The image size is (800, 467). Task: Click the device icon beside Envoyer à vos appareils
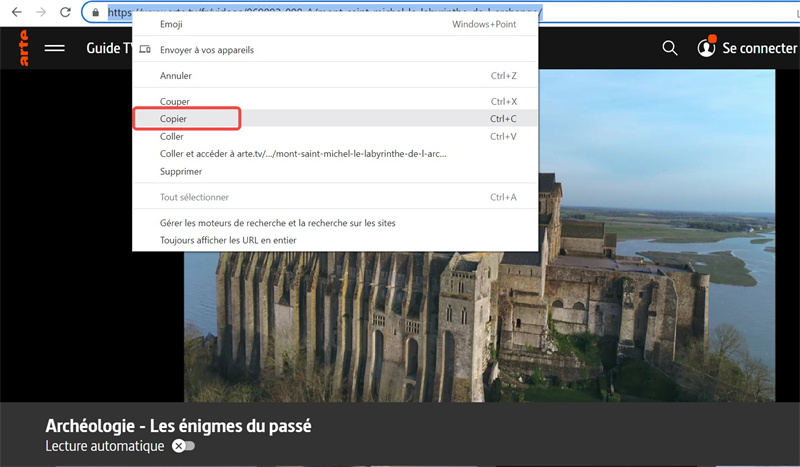pyautogui.click(x=145, y=50)
